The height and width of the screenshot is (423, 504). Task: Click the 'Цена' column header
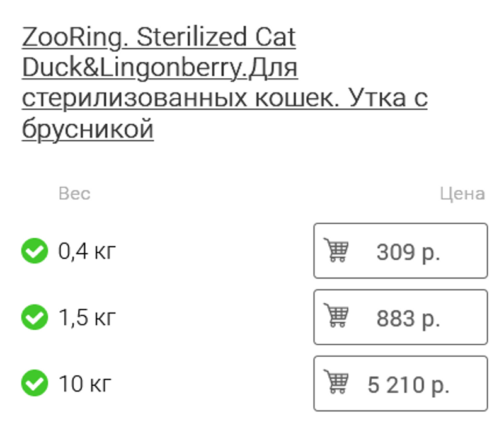(x=462, y=194)
